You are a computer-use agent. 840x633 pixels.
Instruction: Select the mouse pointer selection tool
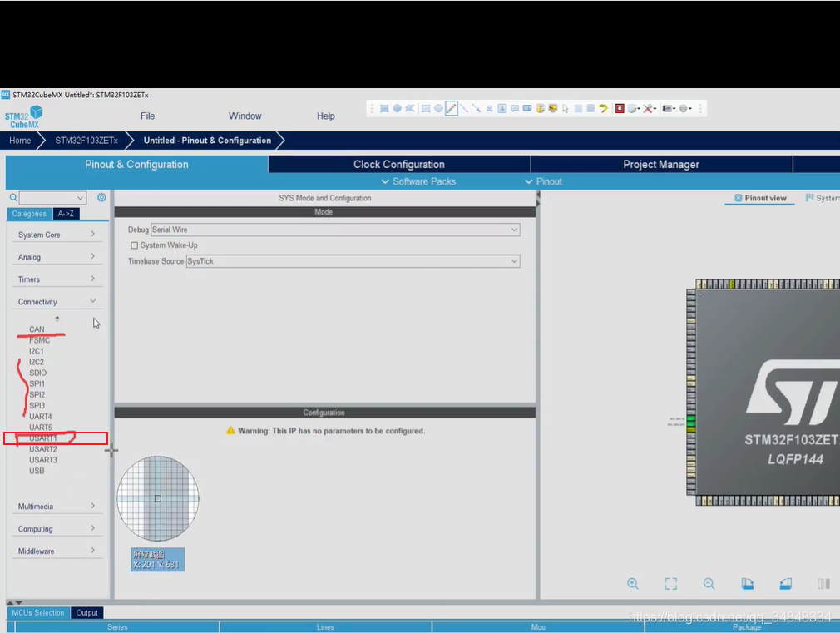click(x=566, y=109)
